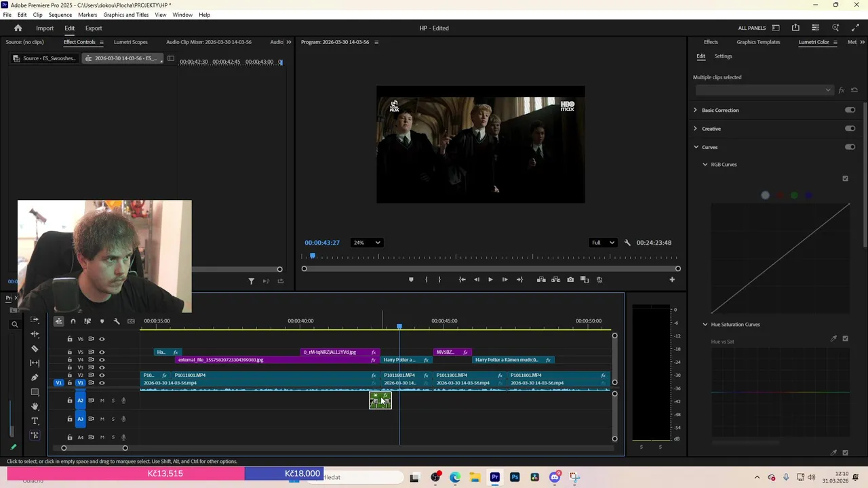Viewport: 868px width, 488px height.
Task: Select the Type tool
Action: tap(35, 421)
